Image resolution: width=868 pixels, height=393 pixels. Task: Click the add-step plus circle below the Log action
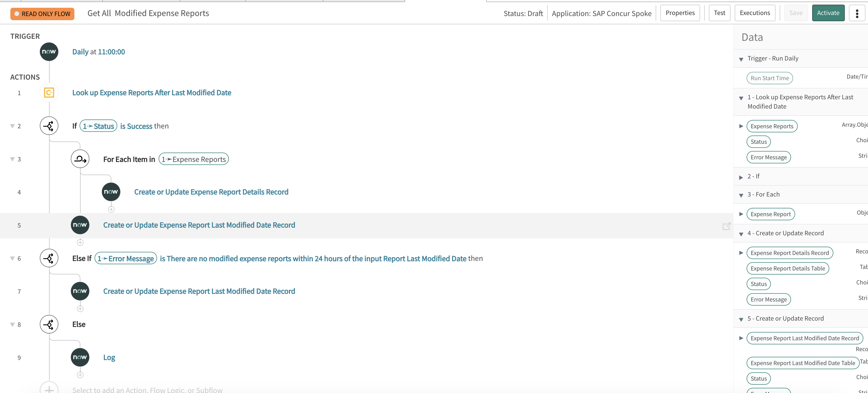pos(80,375)
